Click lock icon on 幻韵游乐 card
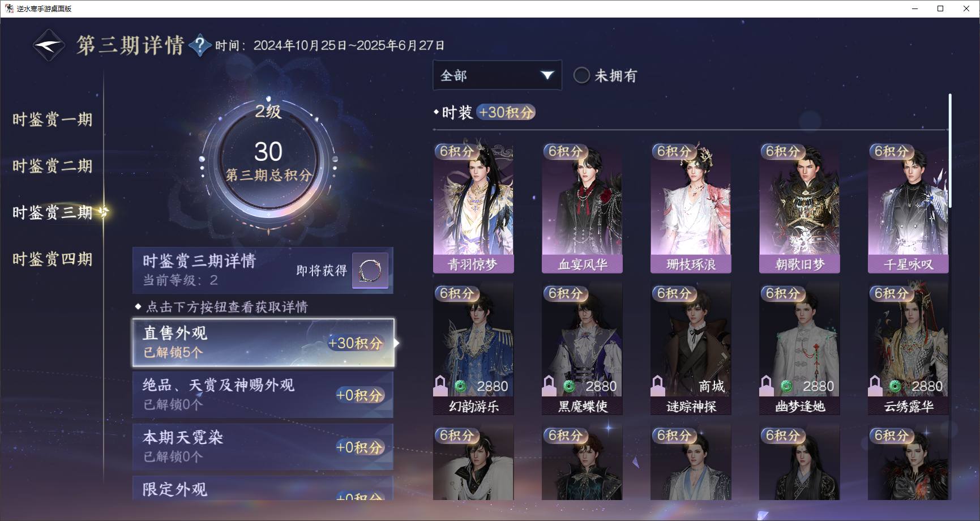The height and width of the screenshot is (521, 980). coord(440,386)
